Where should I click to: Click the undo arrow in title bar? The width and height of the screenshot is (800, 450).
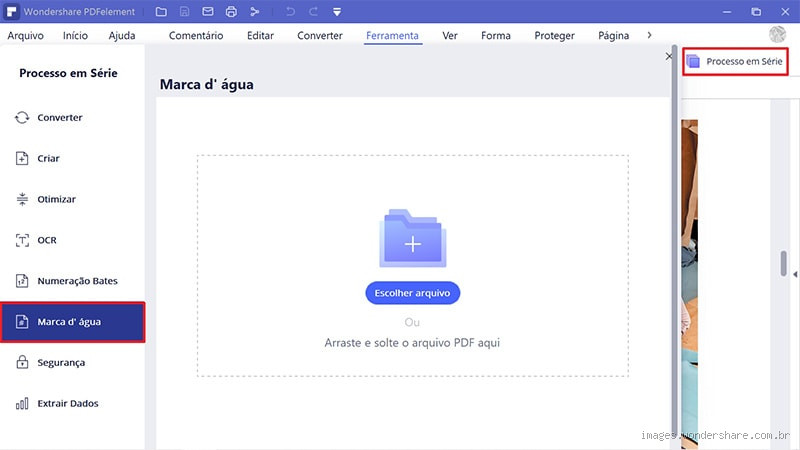click(x=290, y=12)
